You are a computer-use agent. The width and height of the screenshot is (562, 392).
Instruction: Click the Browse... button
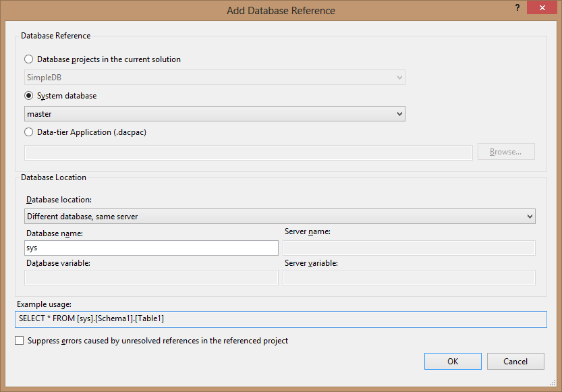coord(505,152)
